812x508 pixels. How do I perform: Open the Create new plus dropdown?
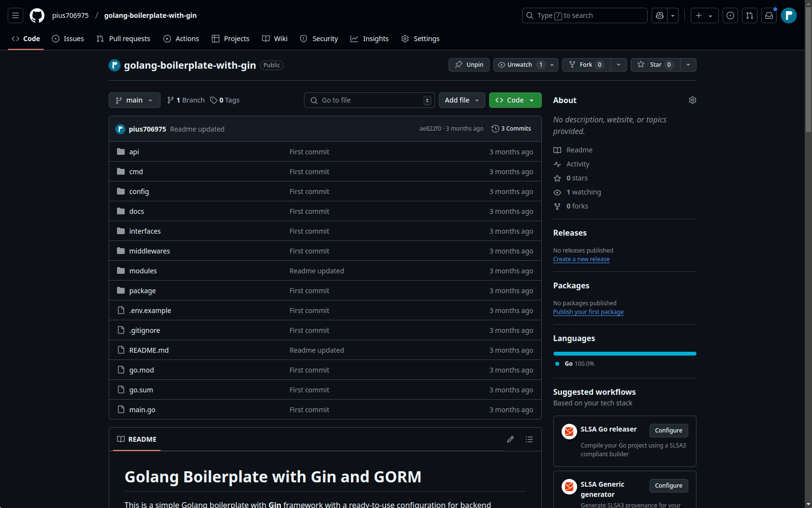(x=704, y=15)
